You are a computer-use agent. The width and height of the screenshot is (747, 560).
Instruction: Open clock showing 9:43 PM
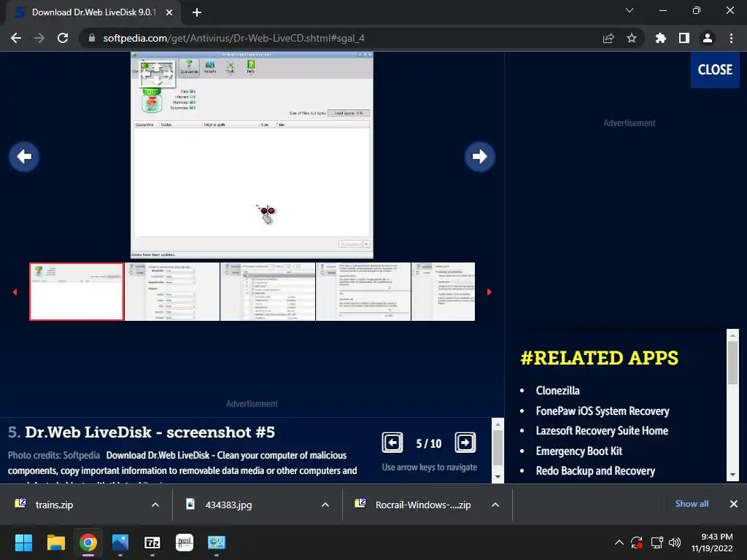[712, 542]
